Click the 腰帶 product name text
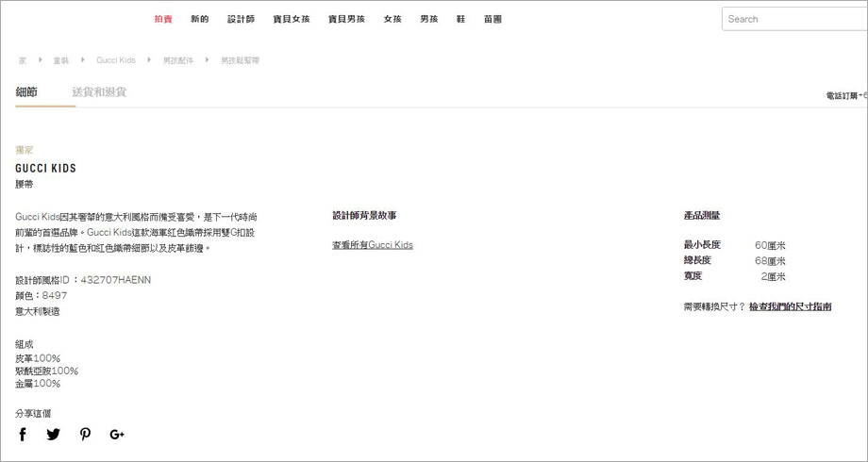The width and height of the screenshot is (868, 462). (25, 184)
